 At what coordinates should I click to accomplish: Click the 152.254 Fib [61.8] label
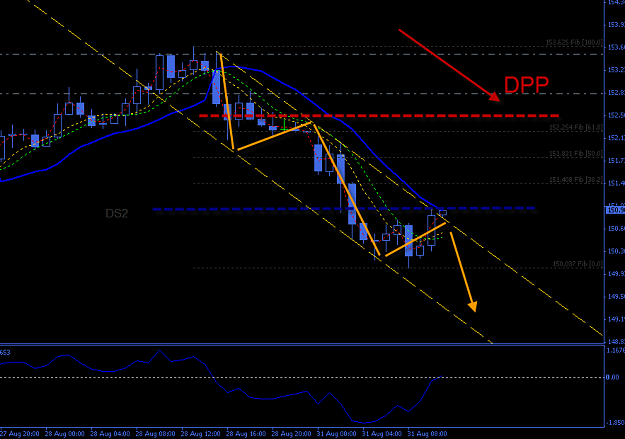point(576,127)
